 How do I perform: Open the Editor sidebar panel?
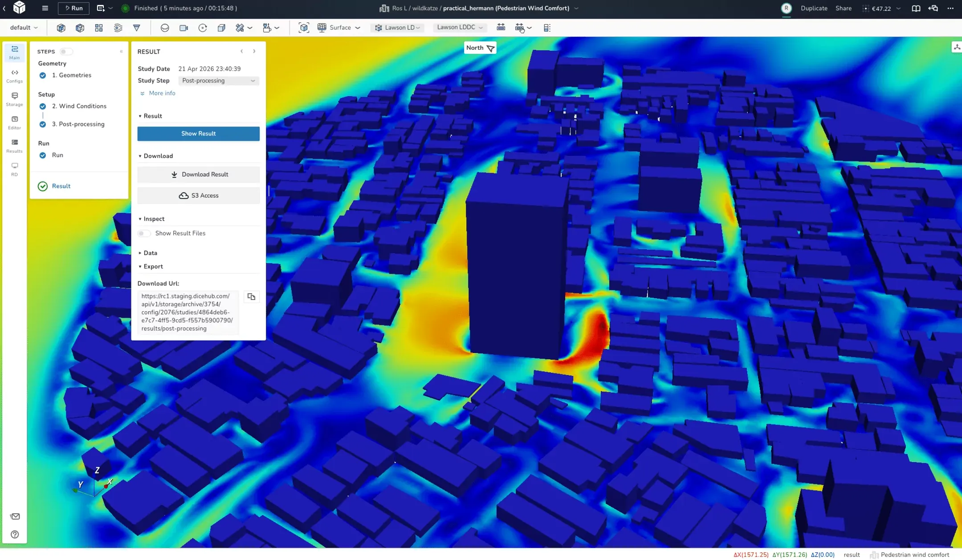pos(14,122)
